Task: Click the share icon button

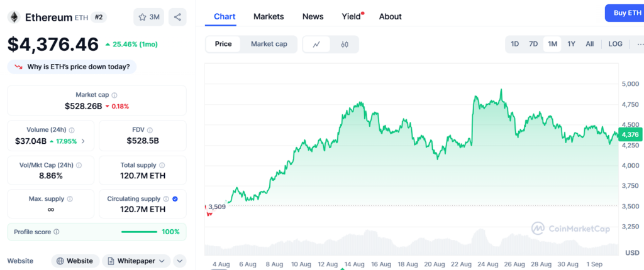Action: pos(178,17)
